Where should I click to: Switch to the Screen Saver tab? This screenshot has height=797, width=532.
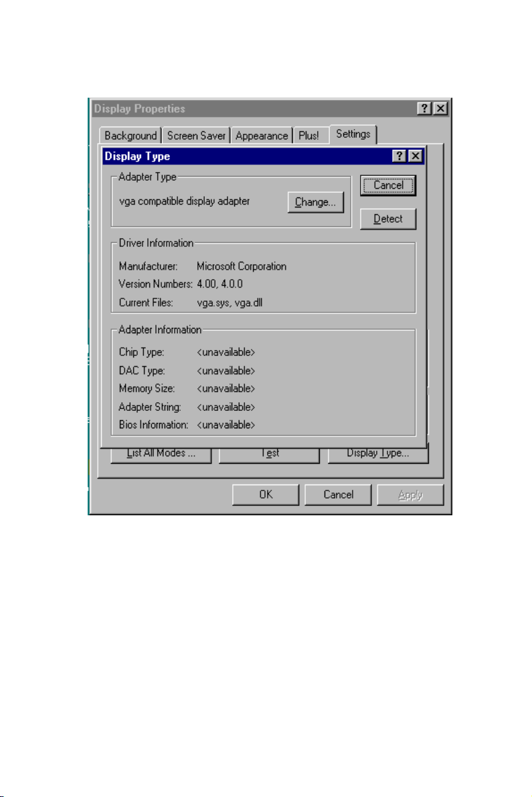196,136
